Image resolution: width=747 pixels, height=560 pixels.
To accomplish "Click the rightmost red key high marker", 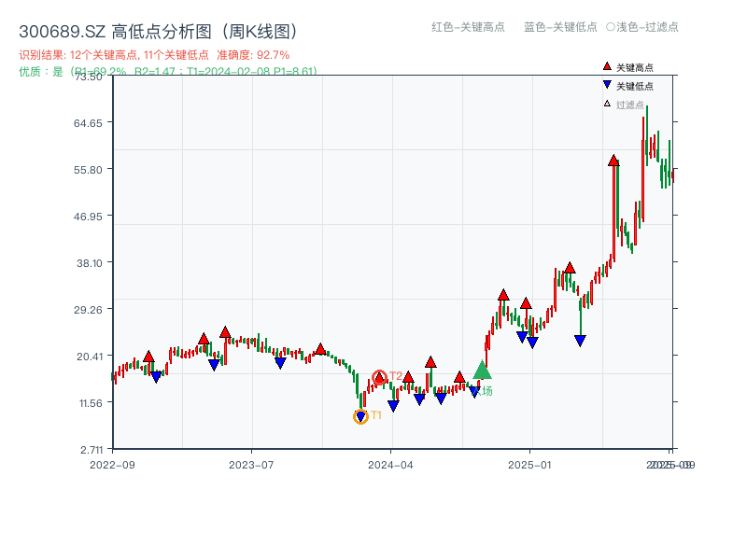I will pyautogui.click(x=613, y=161).
